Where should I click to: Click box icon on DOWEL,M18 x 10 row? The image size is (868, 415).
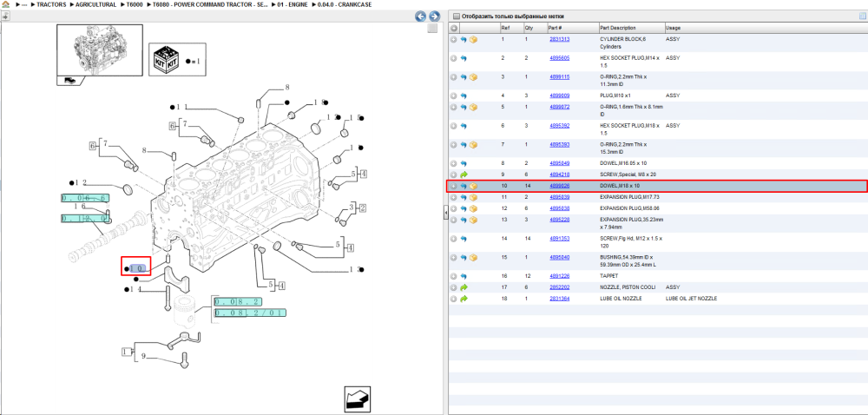(x=473, y=186)
